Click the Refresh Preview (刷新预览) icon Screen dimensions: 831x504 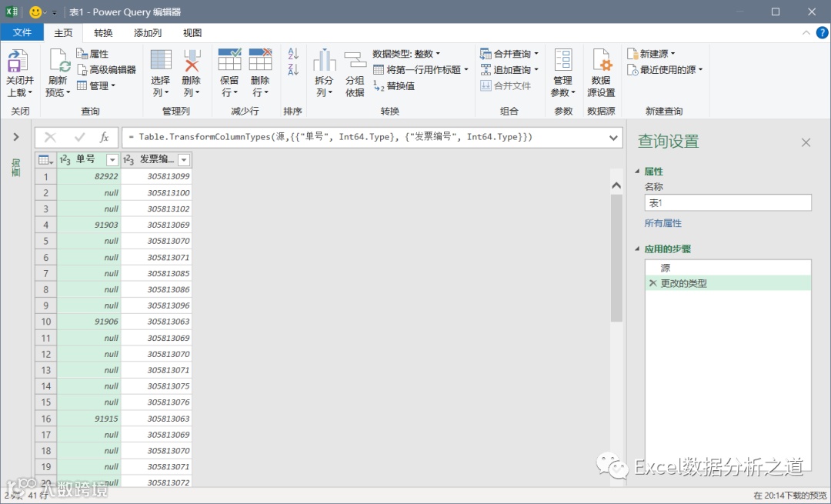point(58,61)
